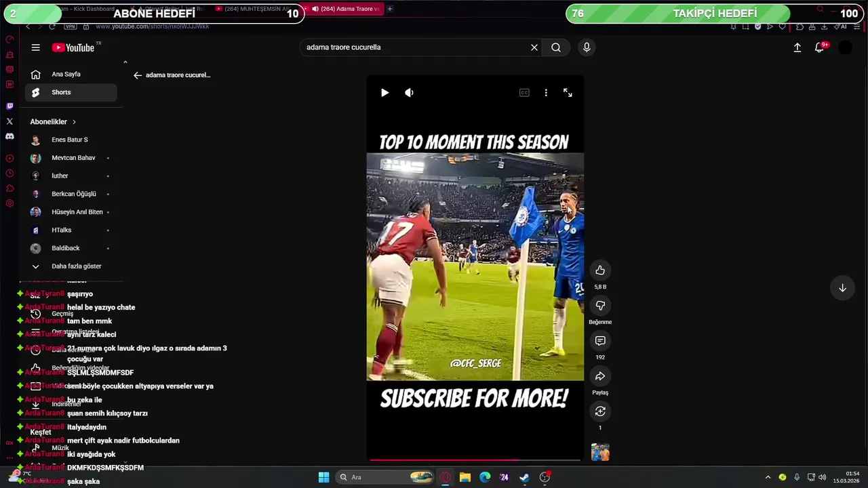This screenshot has height=488, width=868.
Task: Open Enes Batur S subscription
Action: [71, 140]
